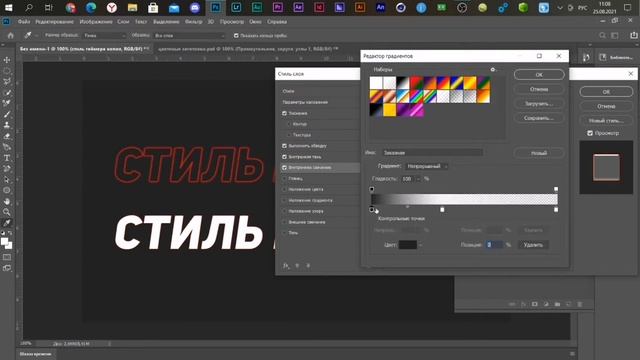This screenshot has width=640, height=360.
Task: Click Удалить for the color stop
Action: point(533,245)
